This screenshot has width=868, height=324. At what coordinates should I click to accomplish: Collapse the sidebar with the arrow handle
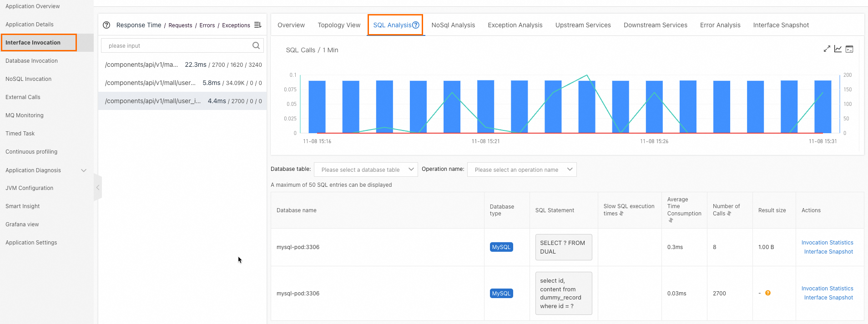coord(97,187)
